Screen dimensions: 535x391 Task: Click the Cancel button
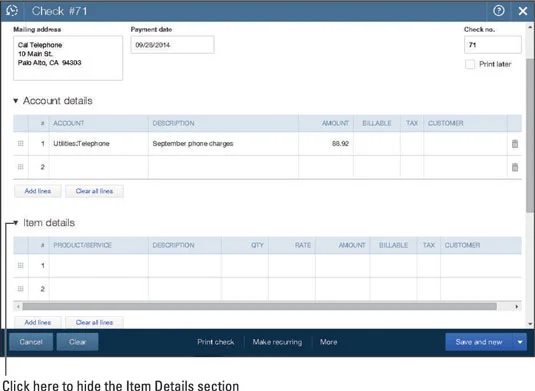[x=31, y=342]
